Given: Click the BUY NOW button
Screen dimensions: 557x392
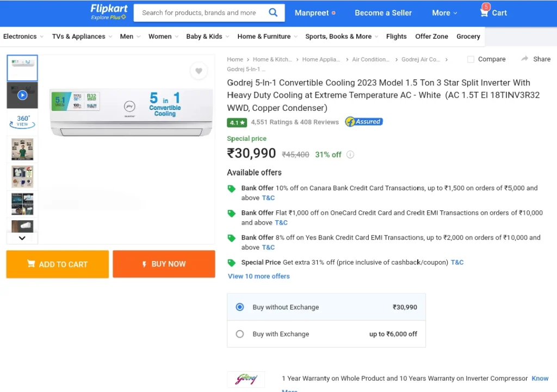Looking at the screenshot, I should tap(164, 264).
